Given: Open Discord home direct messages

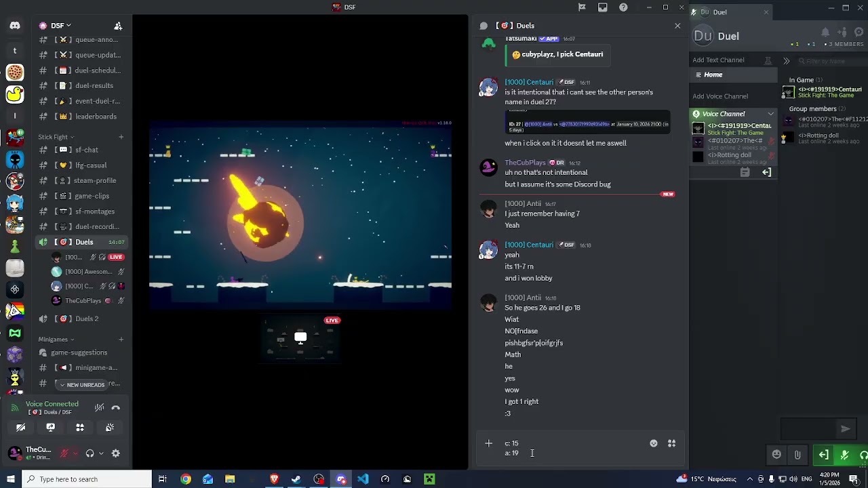Looking at the screenshot, I should (15, 26).
